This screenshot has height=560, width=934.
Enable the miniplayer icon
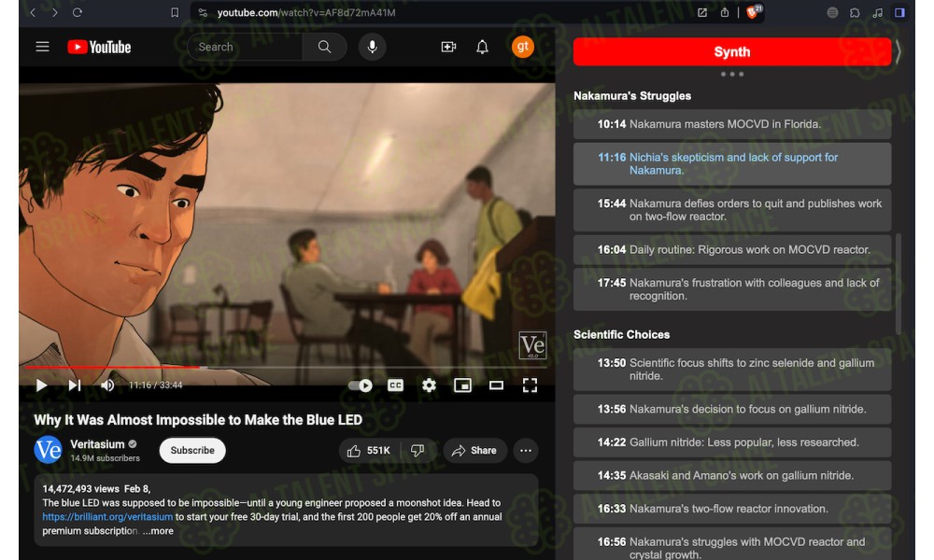[x=463, y=385]
